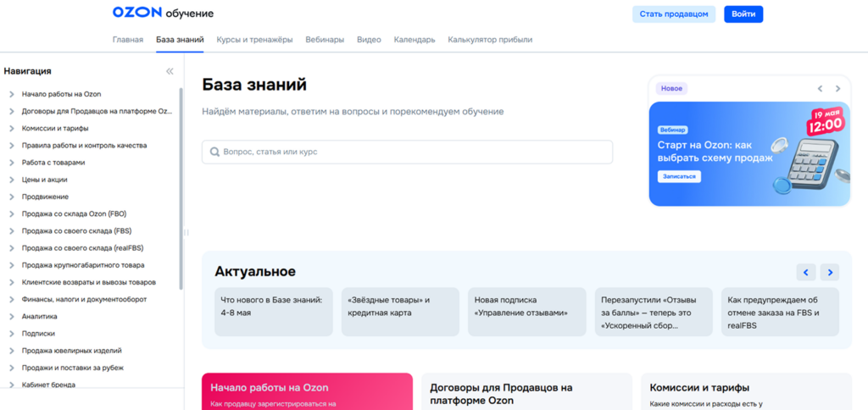The image size is (868, 410).
Task: Select Продажа ювелирных изделий in navigation
Action: pyautogui.click(x=72, y=351)
